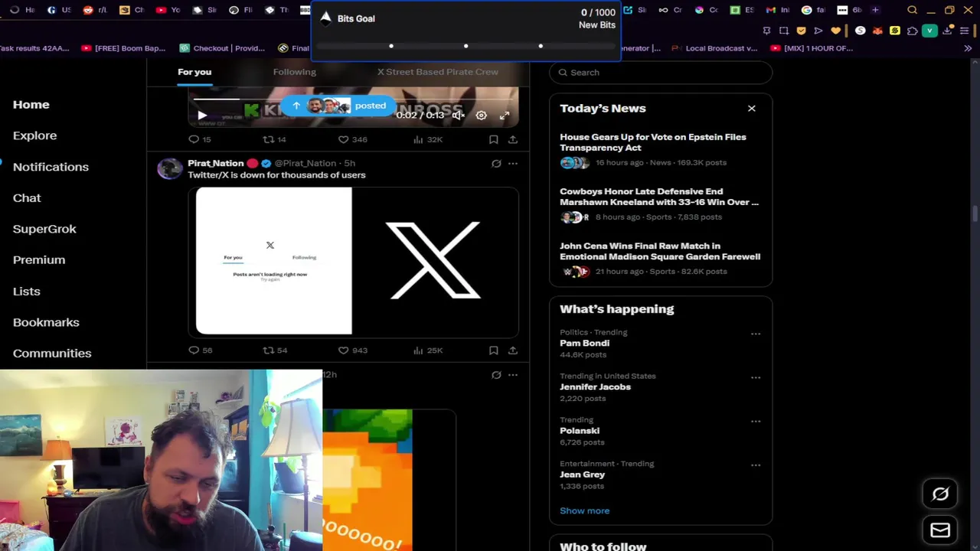Expand the video to fullscreen
This screenshot has height=551, width=980.
coord(505,116)
